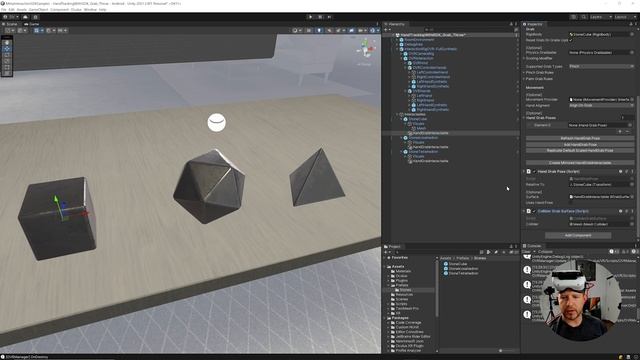Select StoneIcosahedron prefab in Project panel

pos(461,269)
